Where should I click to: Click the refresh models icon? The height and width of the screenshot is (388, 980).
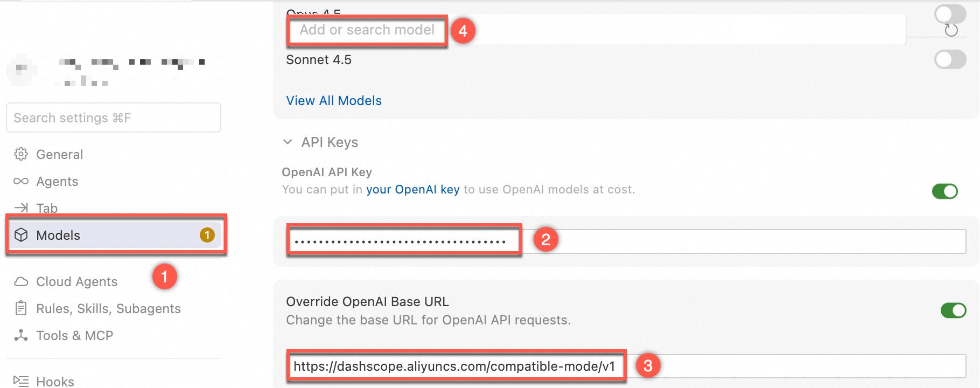[951, 31]
